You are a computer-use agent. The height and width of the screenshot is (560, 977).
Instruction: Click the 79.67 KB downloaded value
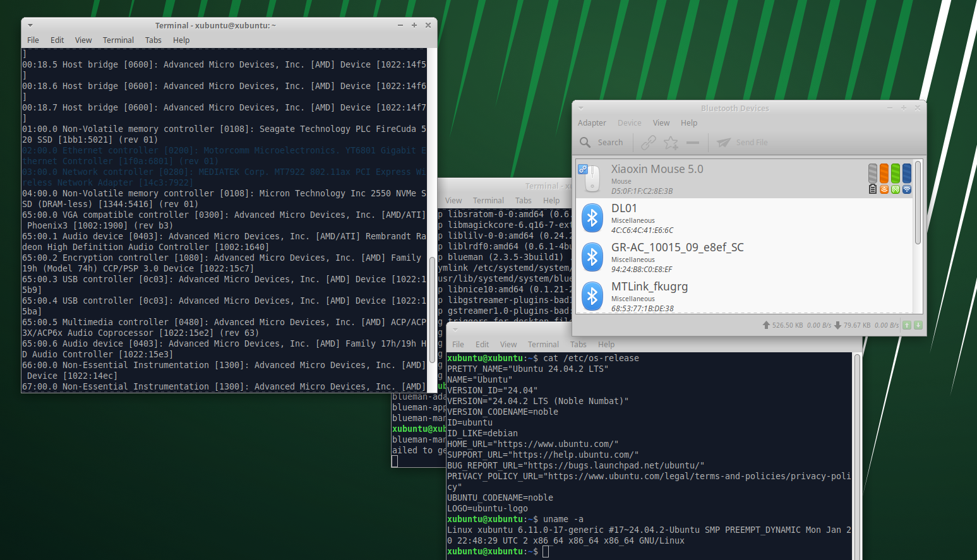[x=857, y=325]
